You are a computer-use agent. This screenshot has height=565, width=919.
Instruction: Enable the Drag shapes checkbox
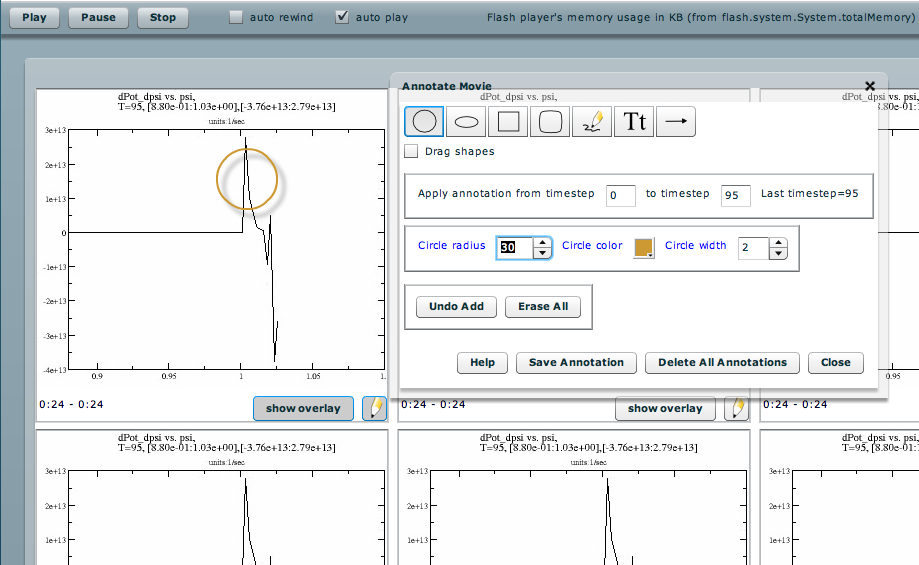411,151
